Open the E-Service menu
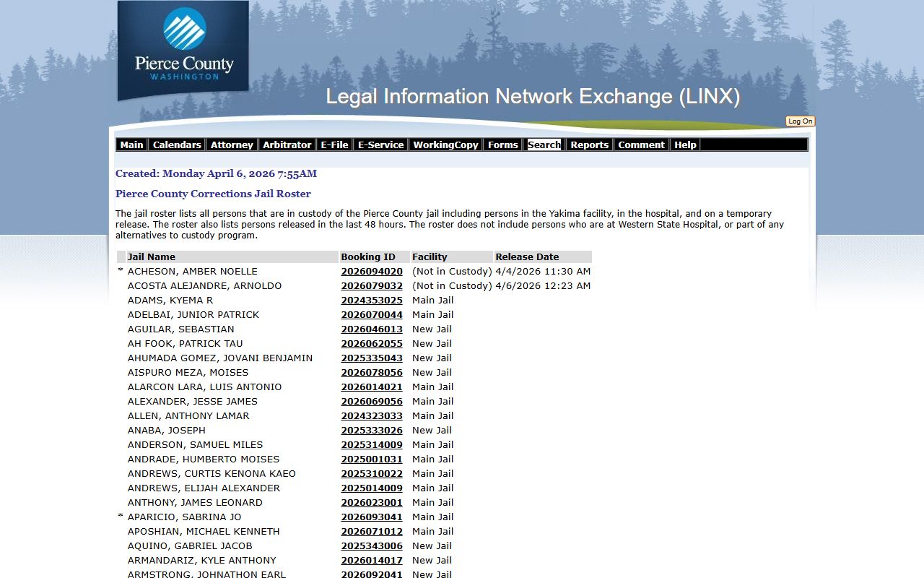Image resolution: width=924 pixels, height=578 pixels. pyautogui.click(x=380, y=144)
